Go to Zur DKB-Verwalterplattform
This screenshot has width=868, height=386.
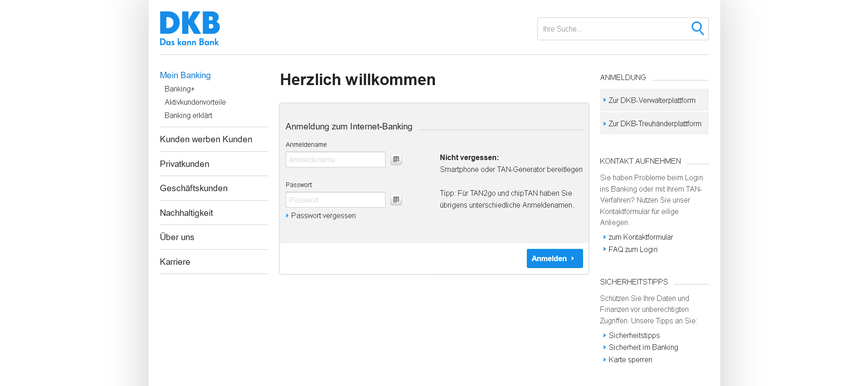point(652,100)
